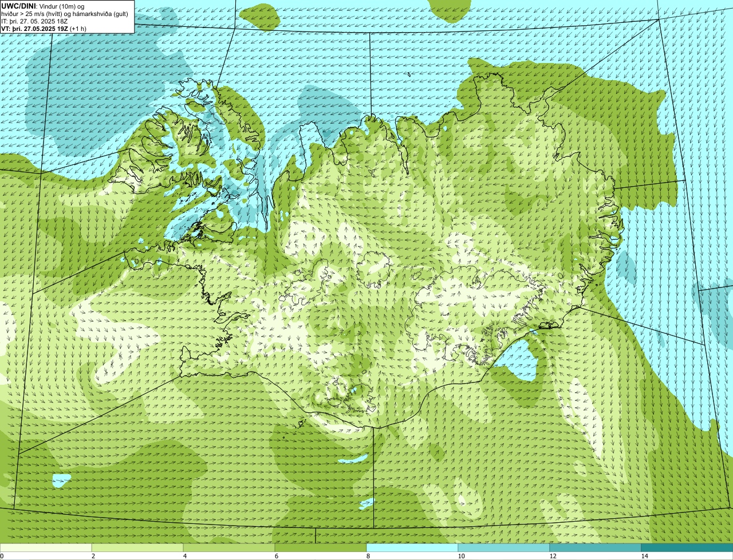Click the 6–8 m/s olive green legend swatch
Screen dimensions: 733x560
point(321,547)
